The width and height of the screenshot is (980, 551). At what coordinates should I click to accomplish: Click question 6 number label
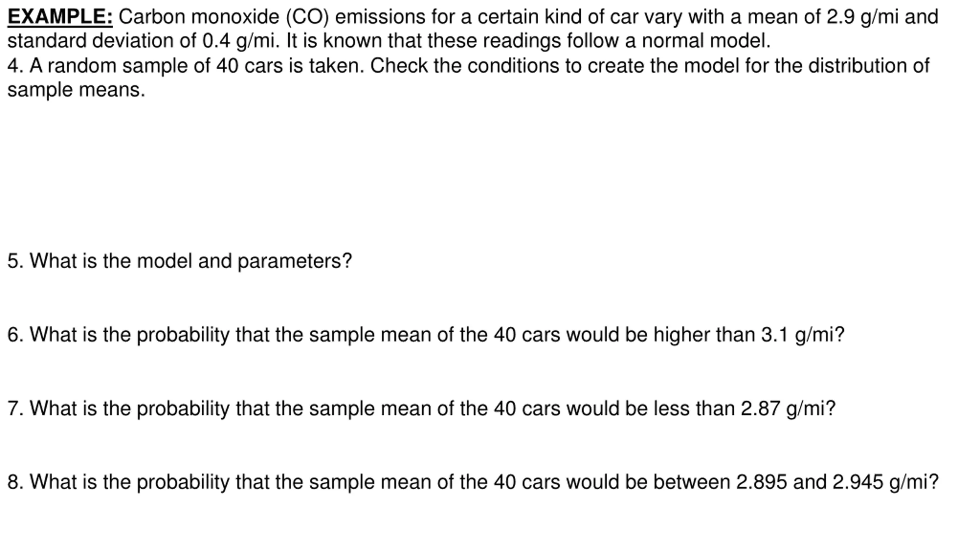click(16, 335)
